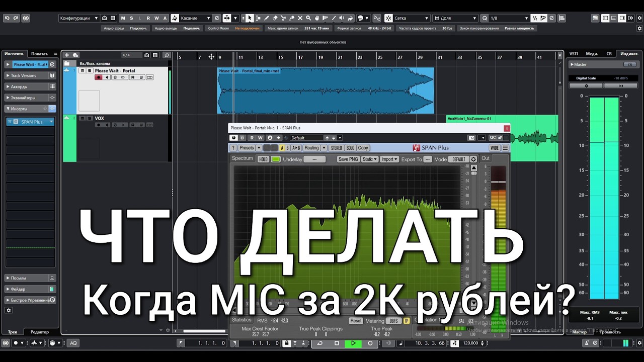Select the Split scissors tool
Screen dimensions: 644x362
[x=283, y=18]
